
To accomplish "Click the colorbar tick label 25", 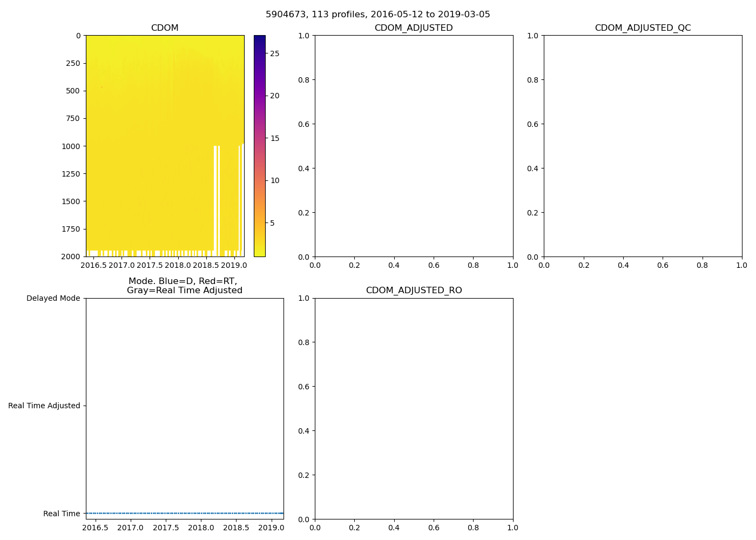I will (275, 53).
